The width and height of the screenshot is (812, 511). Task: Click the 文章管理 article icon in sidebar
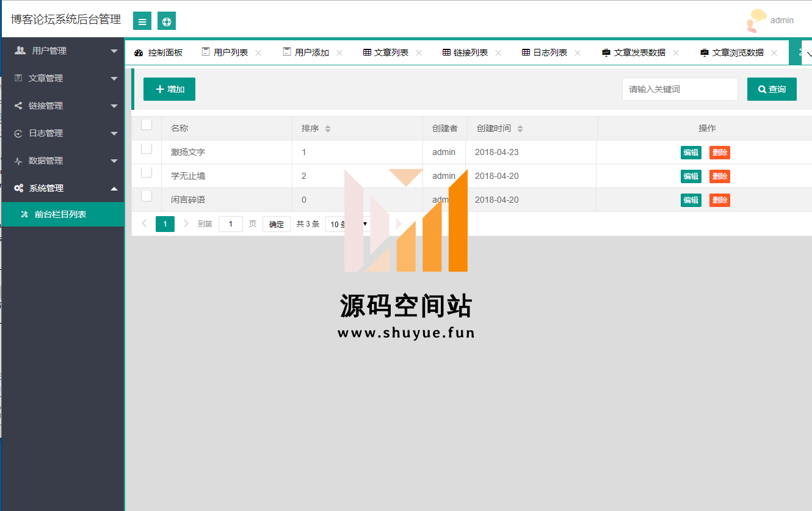click(x=18, y=78)
